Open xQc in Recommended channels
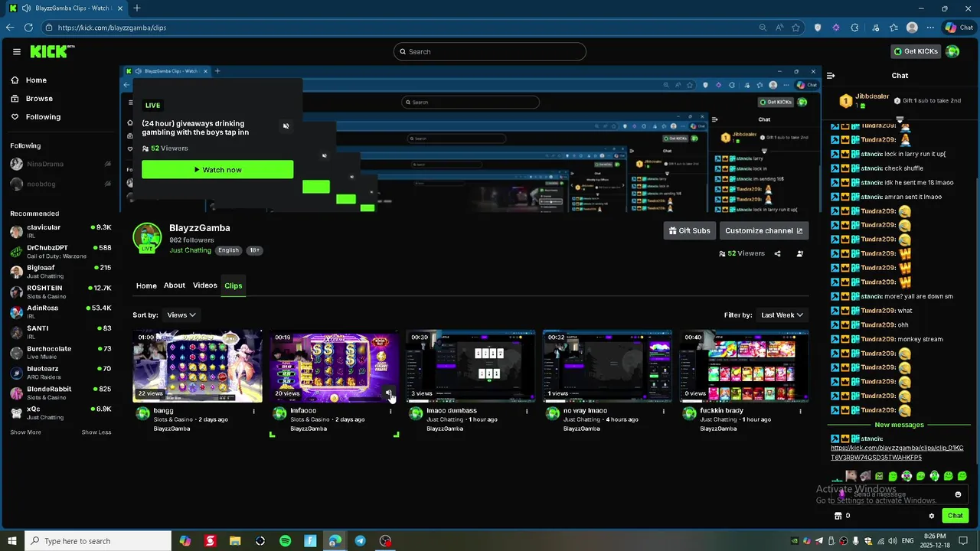This screenshot has height=551, width=980. click(x=60, y=413)
